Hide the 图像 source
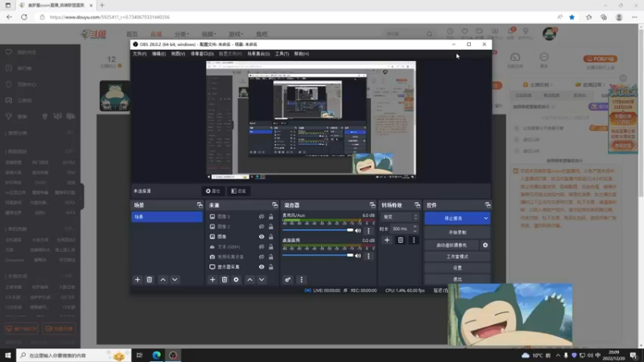 pyautogui.click(x=261, y=237)
